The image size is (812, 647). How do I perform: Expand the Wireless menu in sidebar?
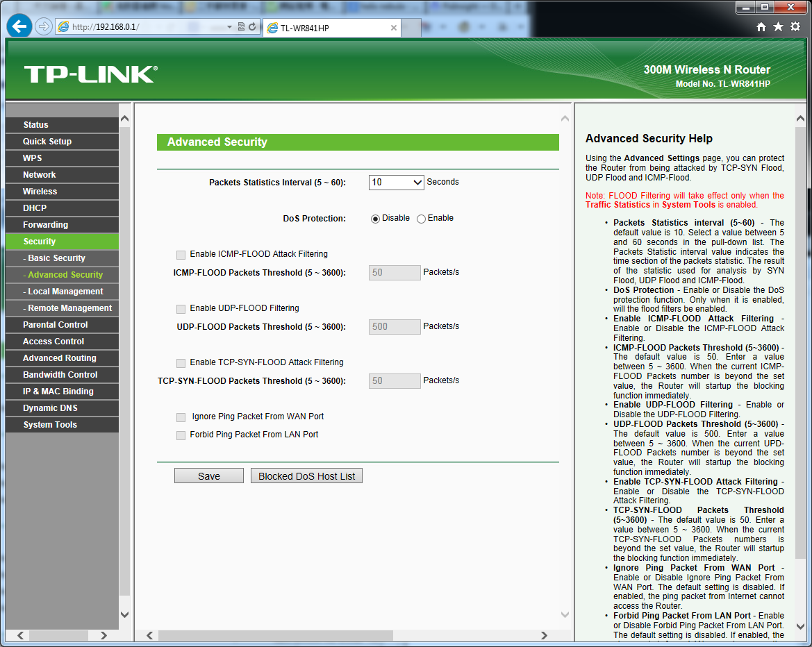[x=40, y=192]
